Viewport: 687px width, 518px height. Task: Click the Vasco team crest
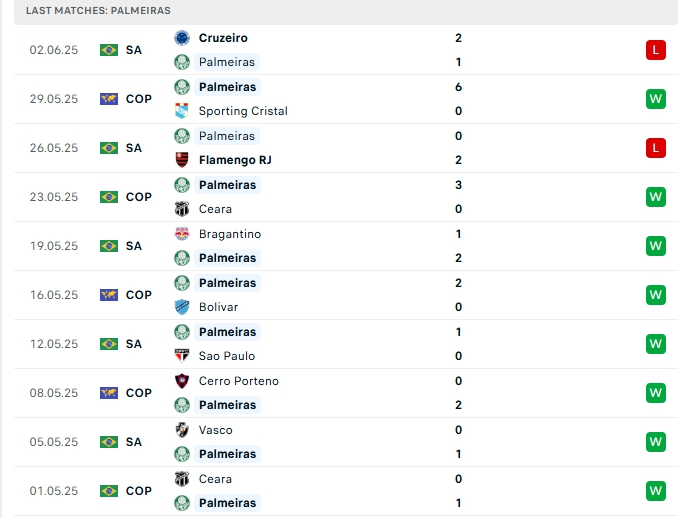(x=182, y=430)
